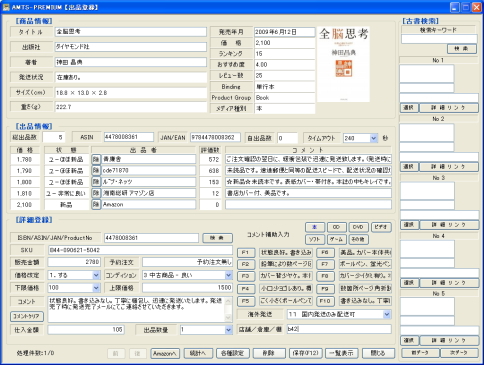
Task: Click the 除 button beside ループ・ネッツ
Action: pos(96,182)
